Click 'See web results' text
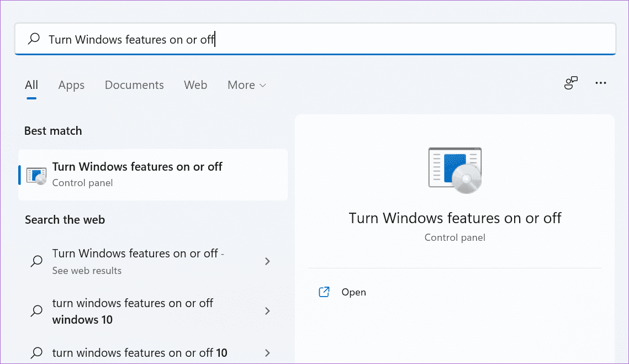This screenshot has width=629, height=364. click(87, 271)
